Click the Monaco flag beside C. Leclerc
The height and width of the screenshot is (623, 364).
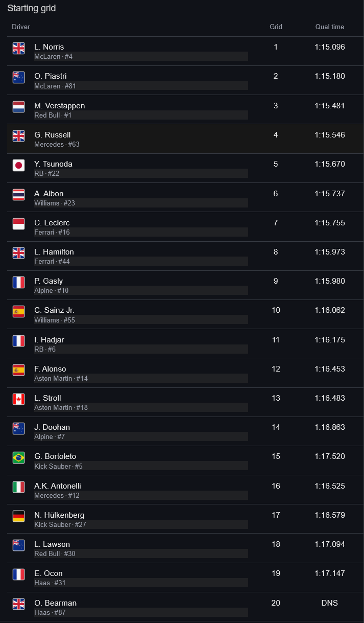[18, 224]
